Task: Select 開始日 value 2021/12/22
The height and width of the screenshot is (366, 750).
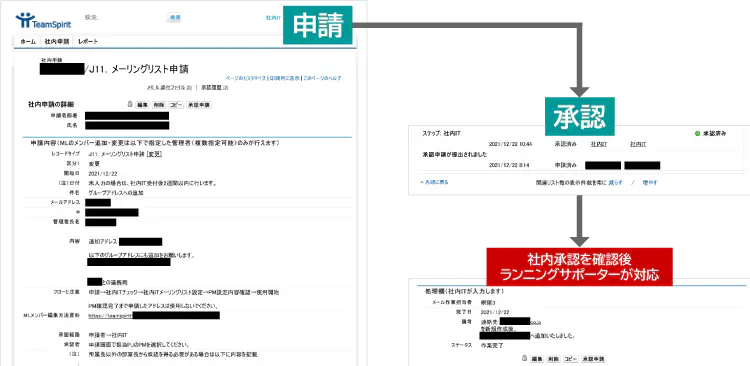Action: (x=102, y=173)
